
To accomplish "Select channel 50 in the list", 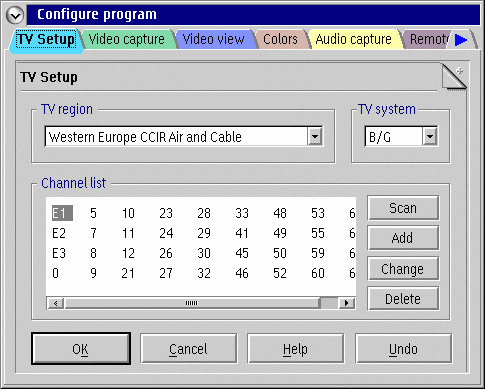I will [280, 253].
